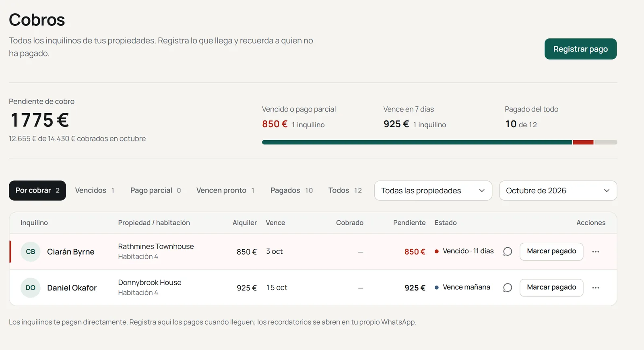Image resolution: width=644 pixels, height=350 pixels.
Task: Show the Vencen pronto tab
Action: 225,191
